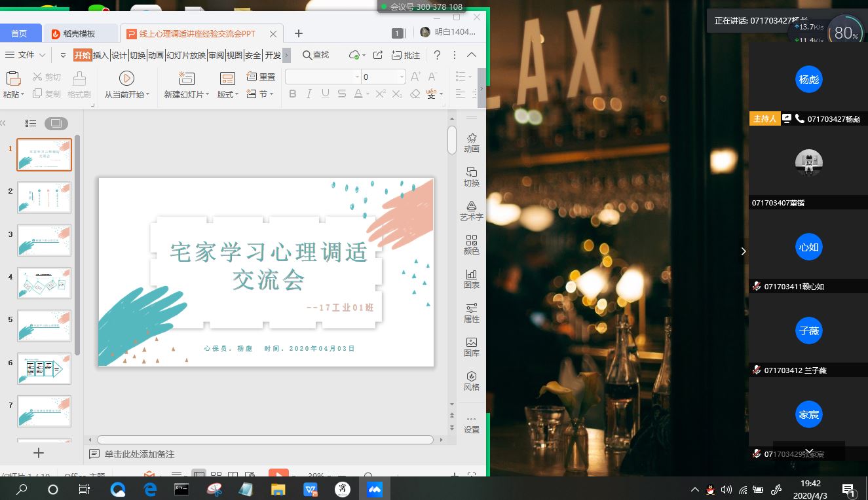Image resolution: width=868 pixels, height=500 pixels.
Task: Toggle Subscript formatting
Action: coord(397,94)
